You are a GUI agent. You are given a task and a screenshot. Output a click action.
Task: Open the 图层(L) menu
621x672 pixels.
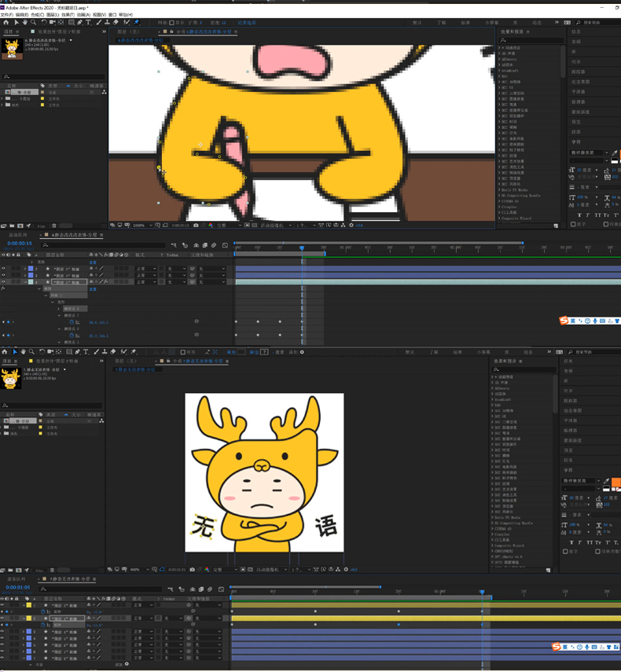tap(53, 15)
